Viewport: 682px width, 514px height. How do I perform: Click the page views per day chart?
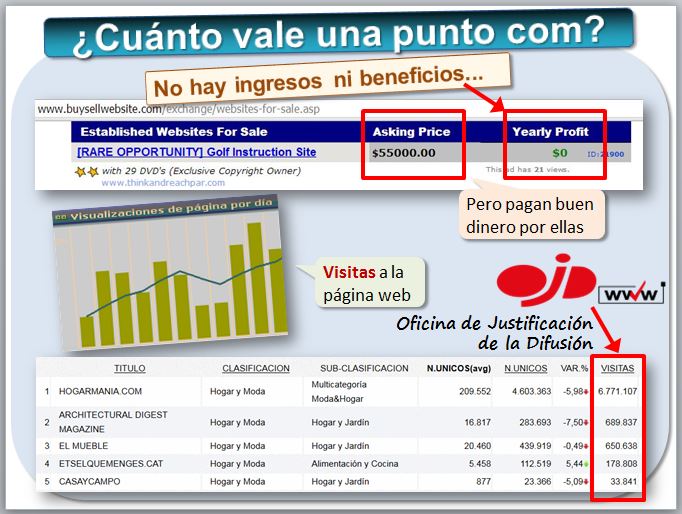pyautogui.click(x=170, y=273)
